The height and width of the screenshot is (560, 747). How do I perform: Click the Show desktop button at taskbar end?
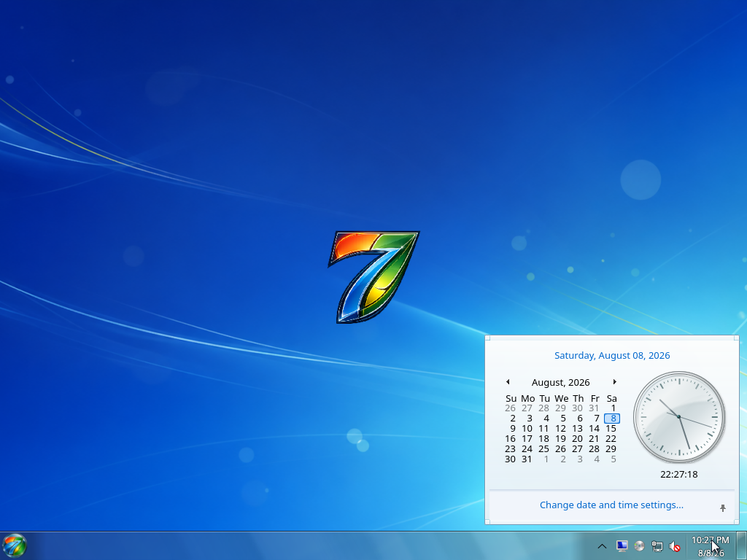pyautogui.click(x=742, y=545)
